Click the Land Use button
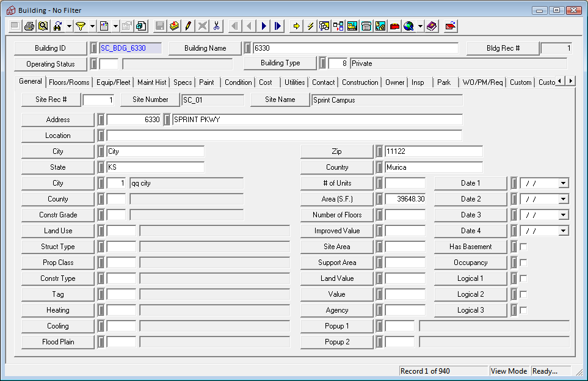Viewport: 588px width, 381px height. (x=58, y=231)
